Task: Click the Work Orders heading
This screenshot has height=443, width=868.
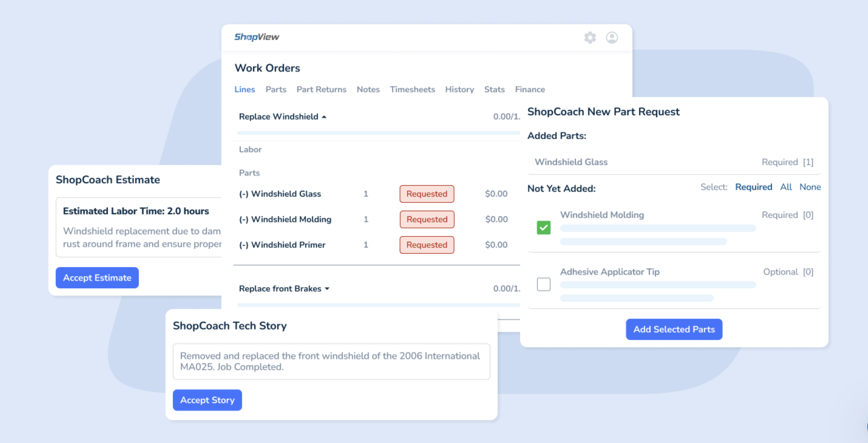Action: coord(267,68)
